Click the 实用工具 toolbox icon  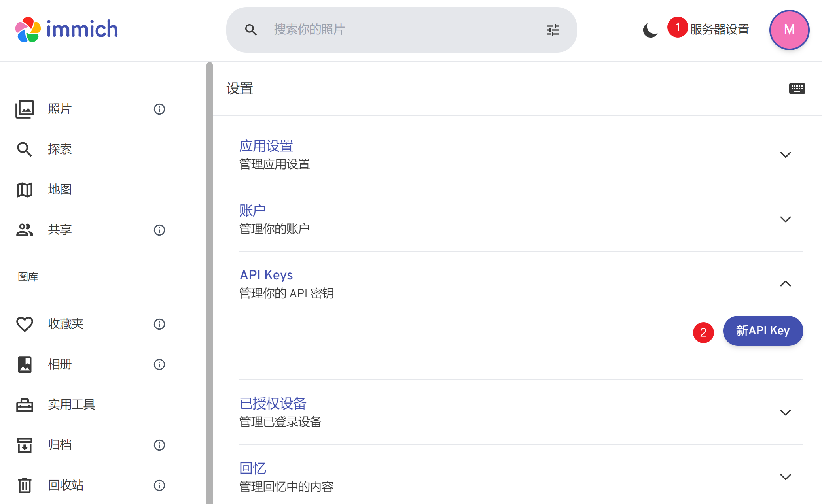point(25,405)
